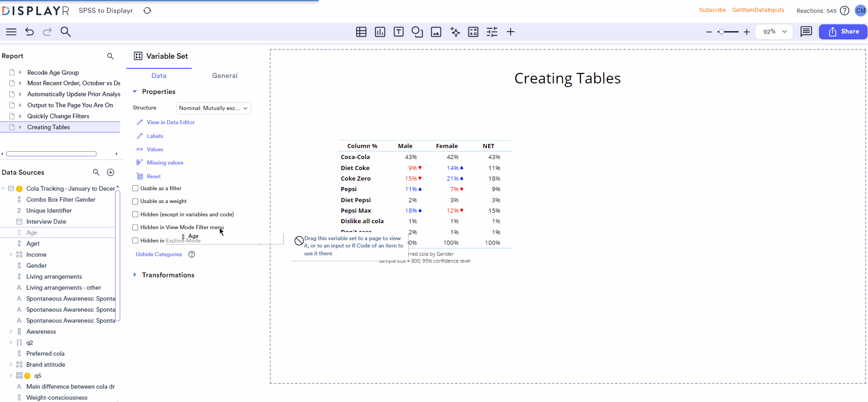Click the table insert icon in toolbar
The width and height of the screenshot is (868, 402).
click(361, 32)
